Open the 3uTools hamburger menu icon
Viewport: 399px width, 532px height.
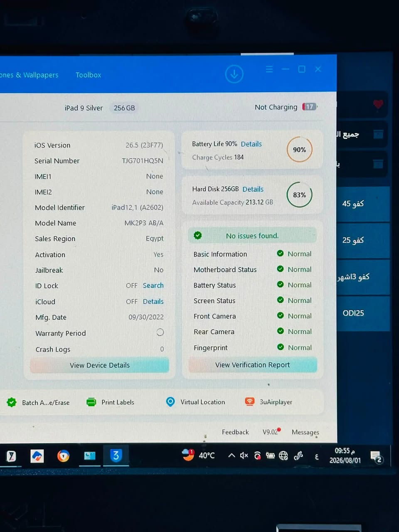coord(269,69)
